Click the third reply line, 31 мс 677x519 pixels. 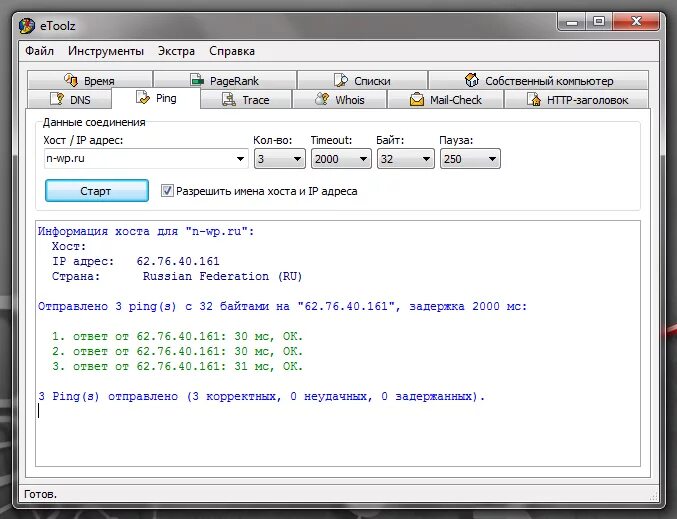pyautogui.click(x=177, y=366)
